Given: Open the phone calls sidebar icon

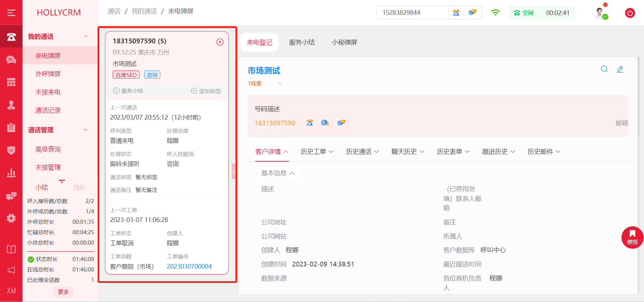Looking at the screenshot, I should pos(11,37).
